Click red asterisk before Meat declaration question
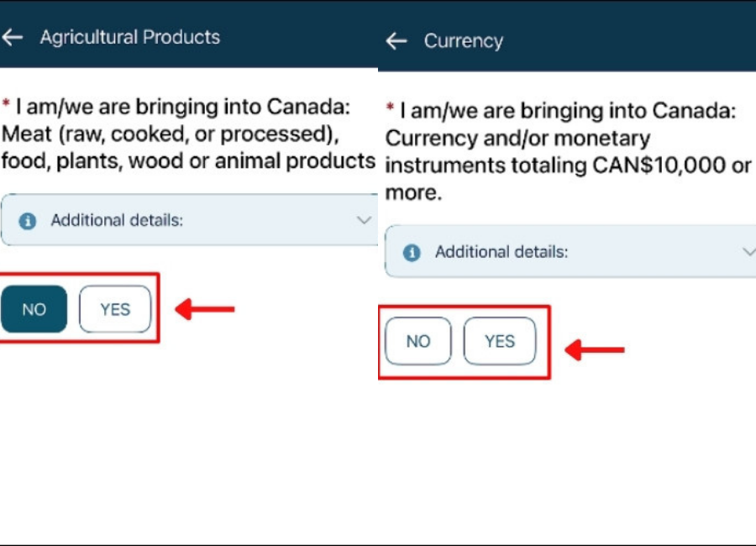The width and height of the screenshot is (756, 546). click(x=6, y=107)
